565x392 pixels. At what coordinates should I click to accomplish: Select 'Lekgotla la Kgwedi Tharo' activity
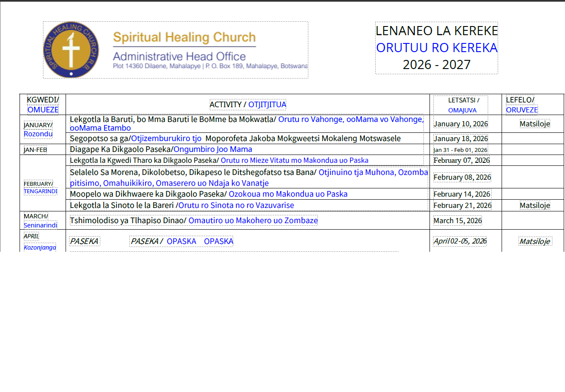pos(219,160)
